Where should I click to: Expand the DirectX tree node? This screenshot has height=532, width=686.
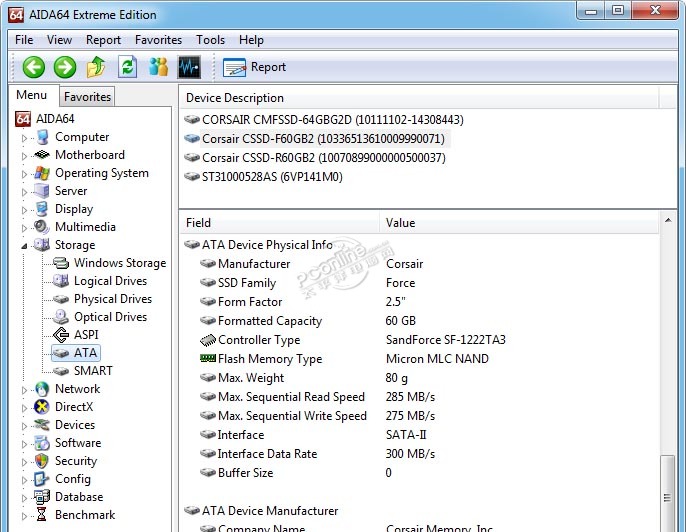pyautogui.click(x=24, y=407)
